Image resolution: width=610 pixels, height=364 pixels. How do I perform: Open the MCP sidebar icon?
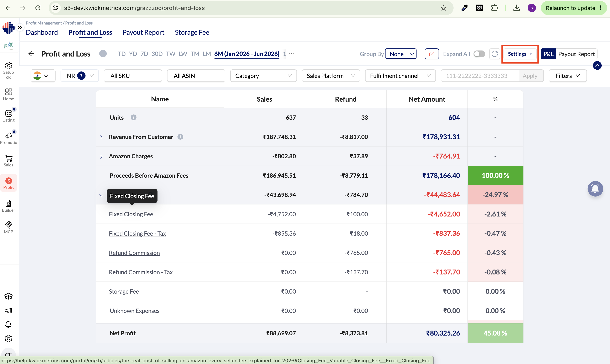point(9,227)
